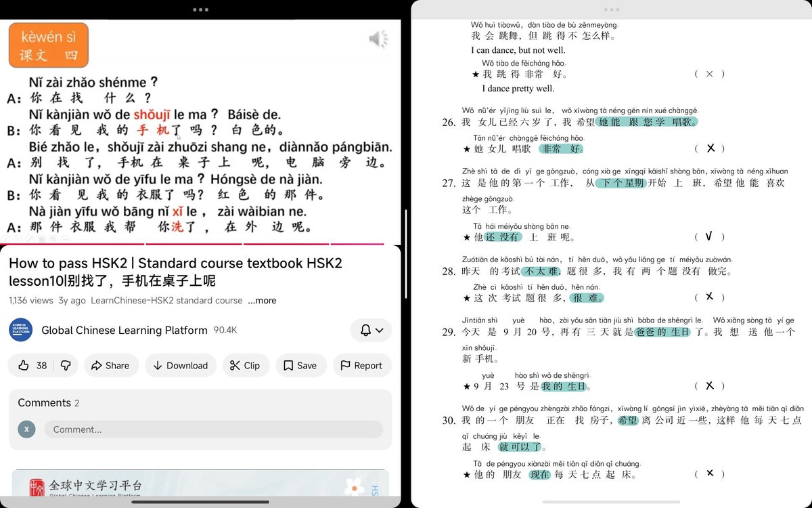
Task: Select the answer mark for question 28
Action: [709, 297]
